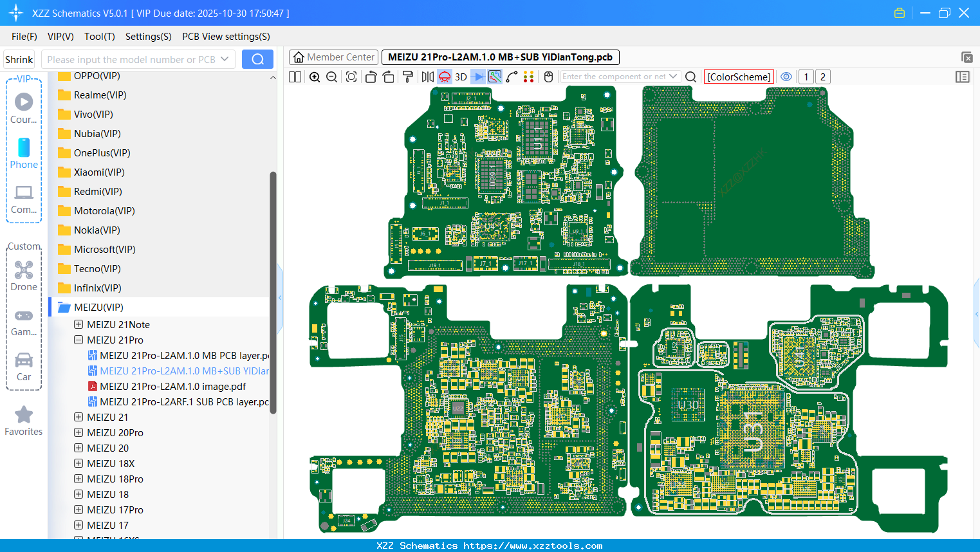Expand MEIZU 18Pro tree node

pyautogui.click(x=79, y=479)
